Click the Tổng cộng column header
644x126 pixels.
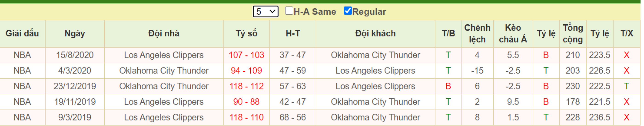573,33
